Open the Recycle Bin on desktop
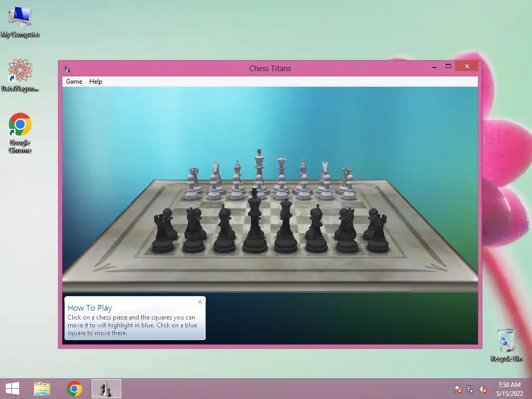The width and height of the screenshot is (532, 399). [506, 345]
